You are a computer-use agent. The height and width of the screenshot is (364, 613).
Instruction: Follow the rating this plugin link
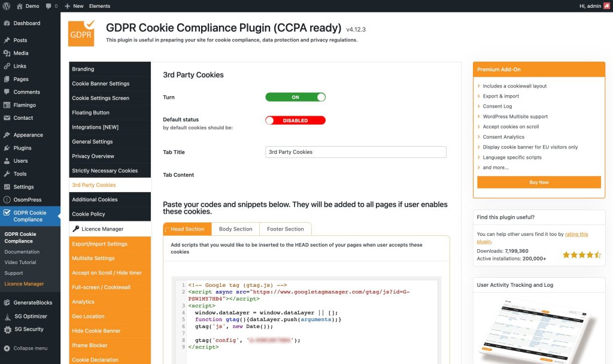coord(576,234)
